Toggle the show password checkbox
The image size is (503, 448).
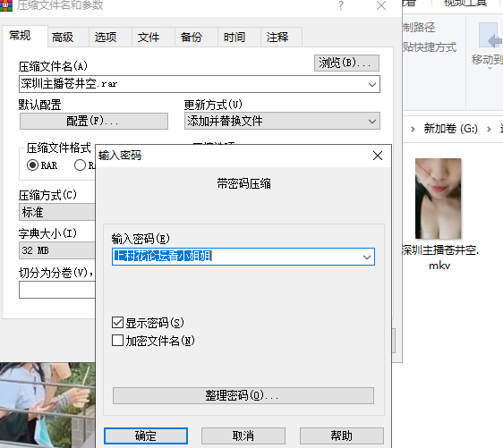pos(118,323)
